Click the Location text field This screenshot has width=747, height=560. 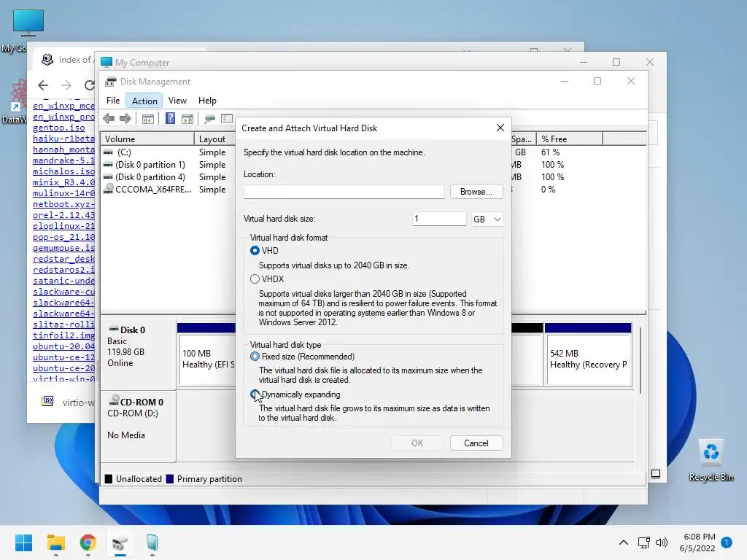pyautogui.click(x=344, y=192)
